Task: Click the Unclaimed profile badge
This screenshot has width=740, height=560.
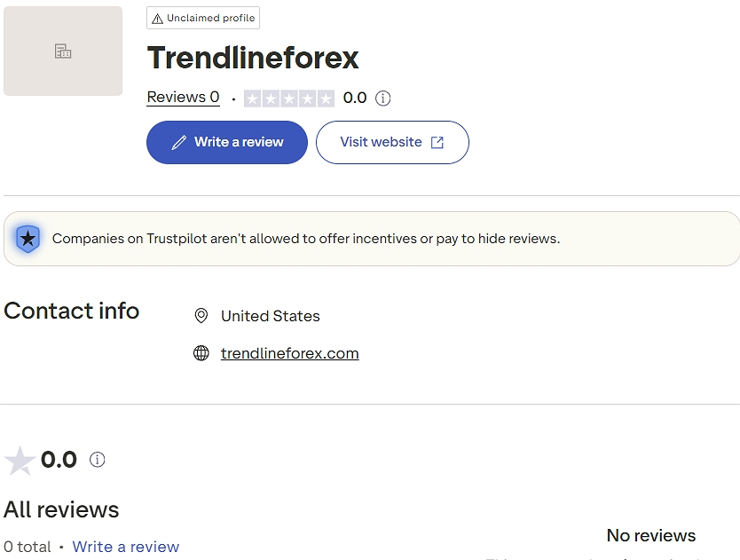Action: 203,18
